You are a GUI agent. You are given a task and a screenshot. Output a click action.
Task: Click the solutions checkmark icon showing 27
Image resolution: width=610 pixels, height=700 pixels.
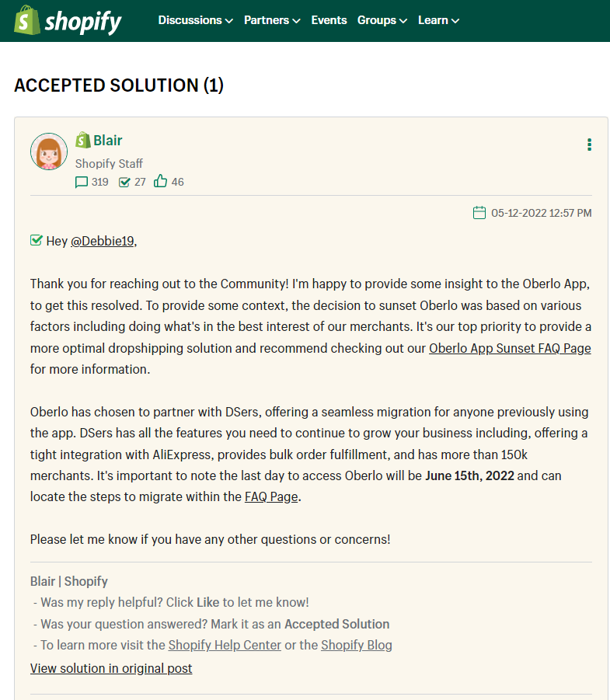(124, 182)
